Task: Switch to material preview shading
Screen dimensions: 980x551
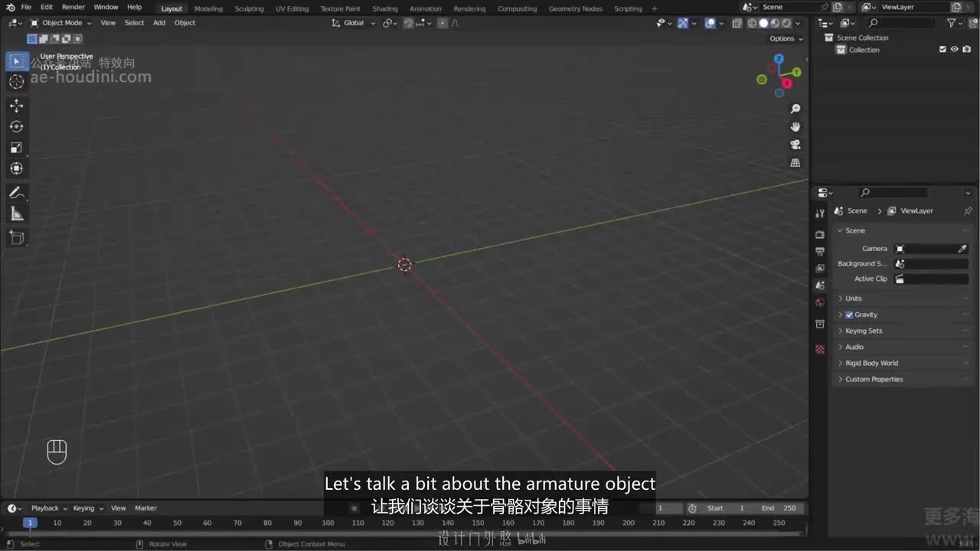Action: [775, 23]
